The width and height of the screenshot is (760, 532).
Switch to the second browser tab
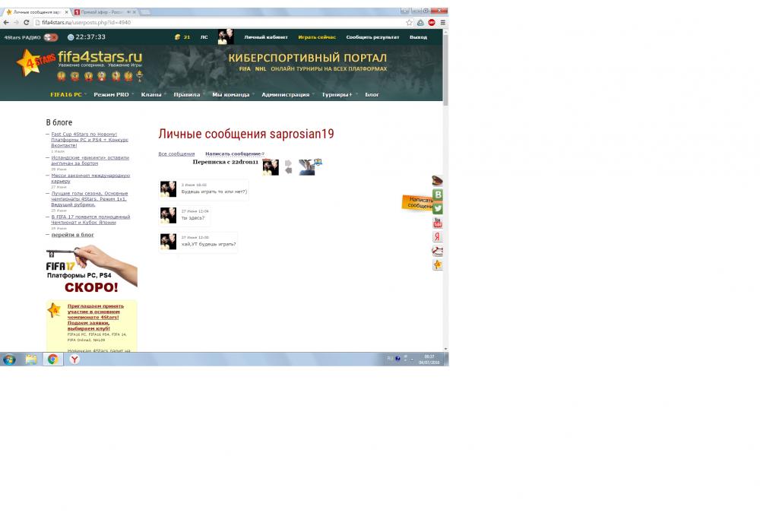[103, 12]
